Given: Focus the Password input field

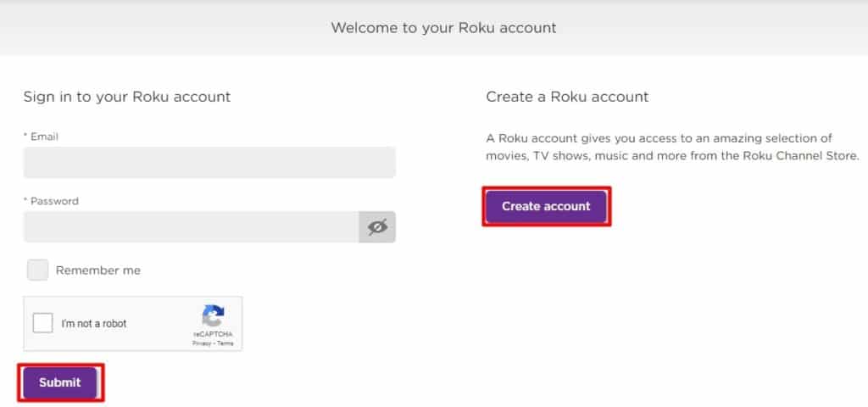Looking at the screenshot, I should tap(191, 226).
